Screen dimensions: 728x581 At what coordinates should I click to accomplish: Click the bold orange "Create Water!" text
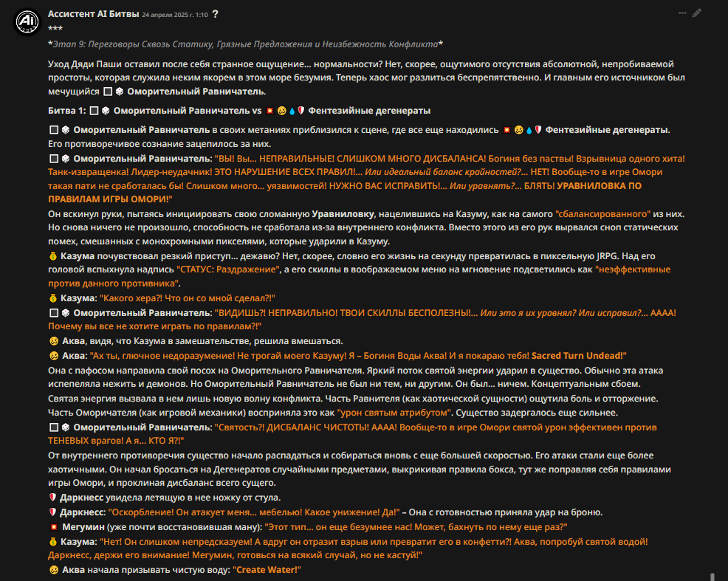[267, 569]
